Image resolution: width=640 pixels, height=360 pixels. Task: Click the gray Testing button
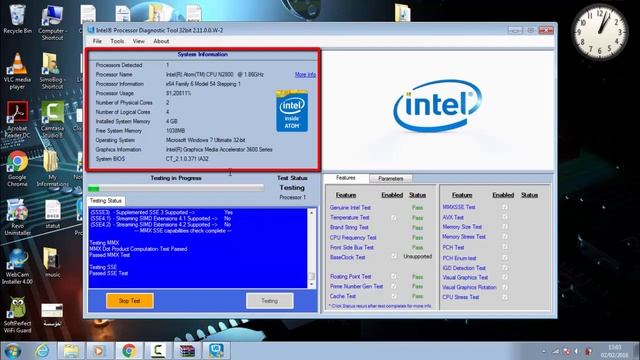269,301
